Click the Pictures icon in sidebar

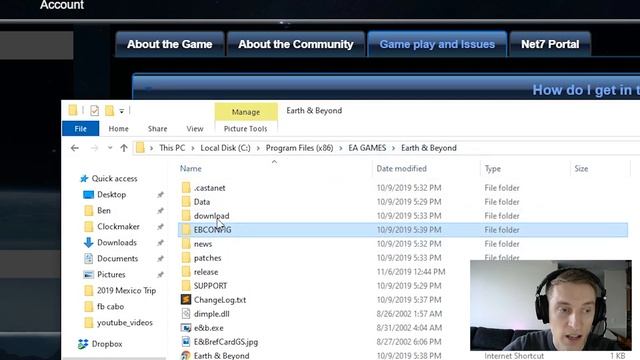(88, 274)
